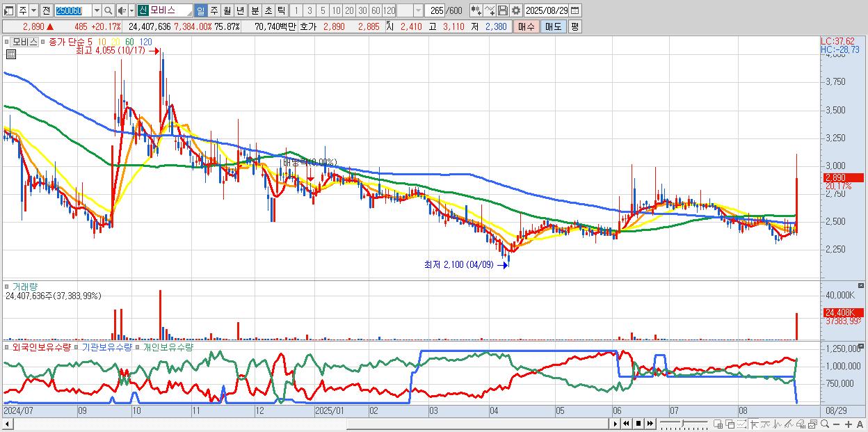
Task: Click the search magnifier next to stock code
Action: (x=108, y=10)
